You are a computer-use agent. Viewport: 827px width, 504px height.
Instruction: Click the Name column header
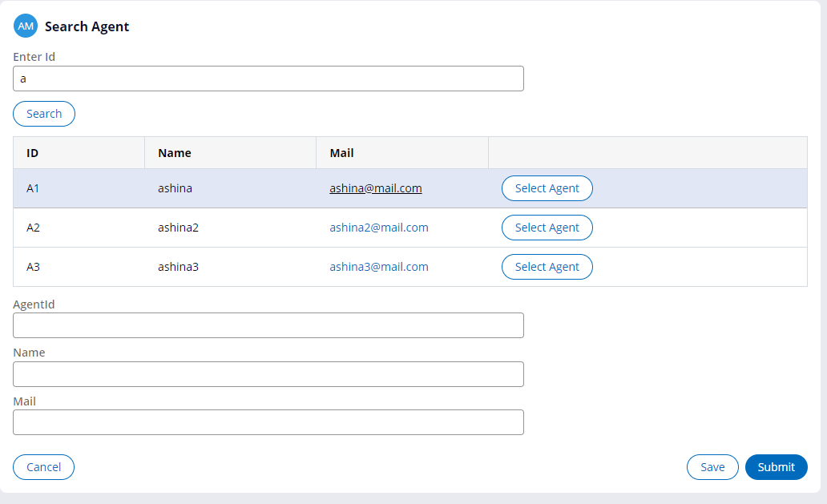click(175, 152)
